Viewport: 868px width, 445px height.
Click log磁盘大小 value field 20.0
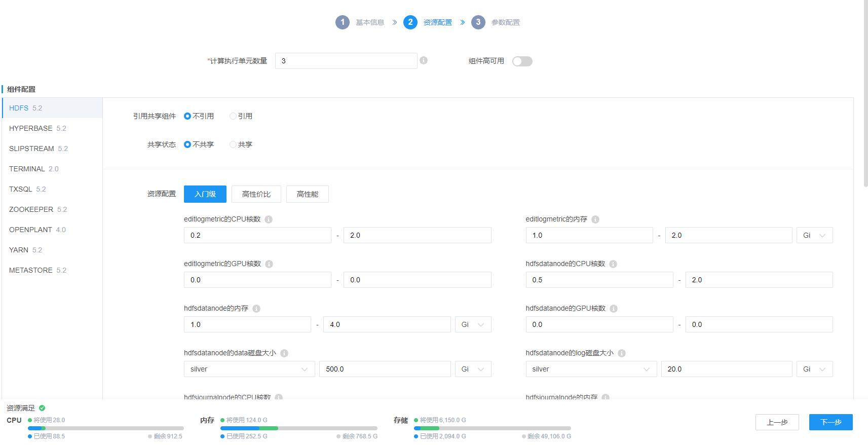pos(727,369)
